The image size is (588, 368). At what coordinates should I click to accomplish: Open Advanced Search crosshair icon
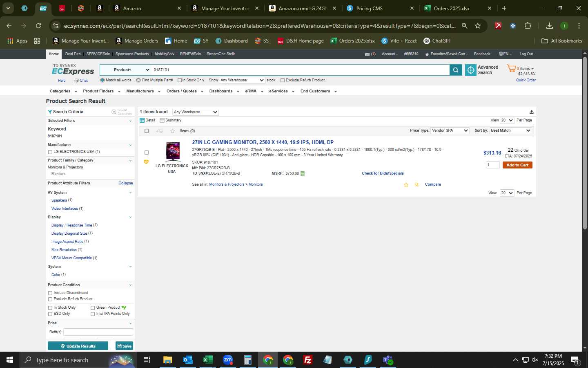point(471,70)
